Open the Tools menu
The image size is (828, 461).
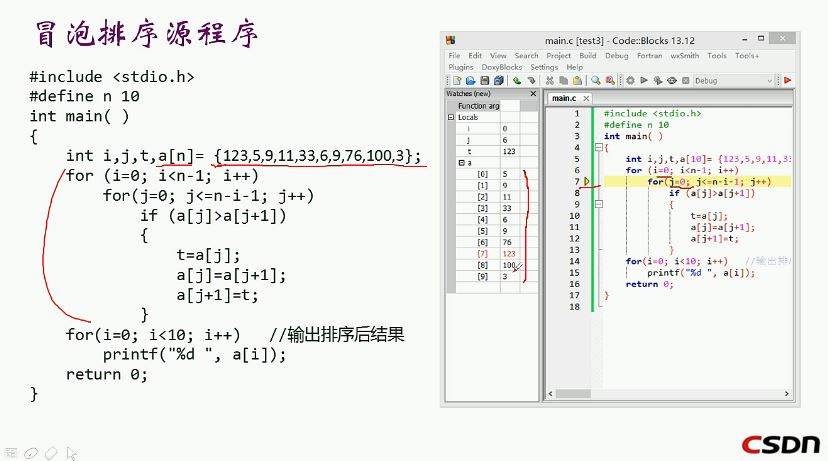(x=717, y=55)
